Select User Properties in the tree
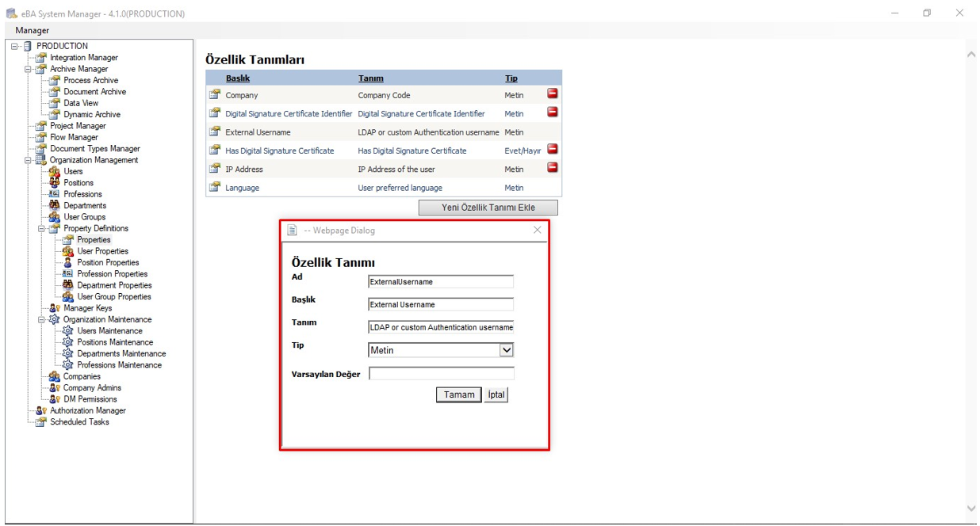The height and width of the screenshot is (526, 980). (x=103, y=251)
